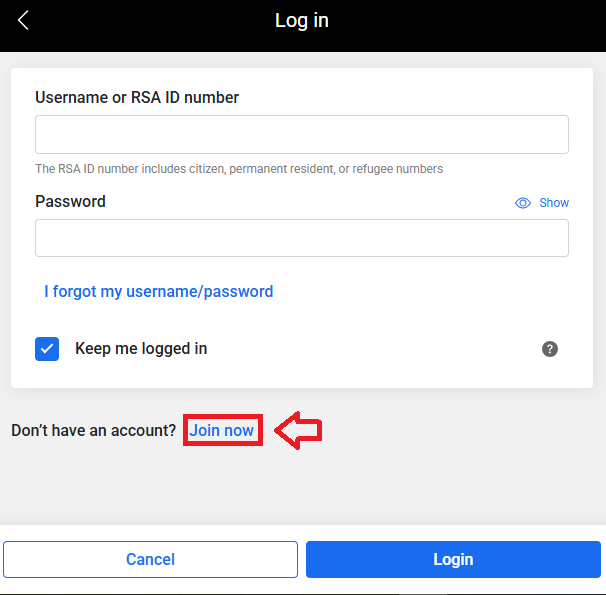Viewport: 606px width, 595px height.
Task: Go back using the header arrow
Action: click(24, 20)
